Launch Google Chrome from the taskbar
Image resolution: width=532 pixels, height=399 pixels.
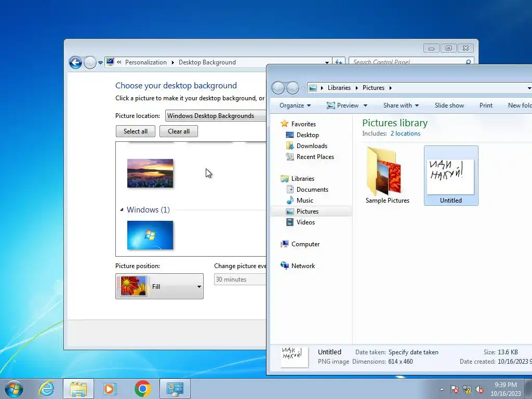click(142, 389)
